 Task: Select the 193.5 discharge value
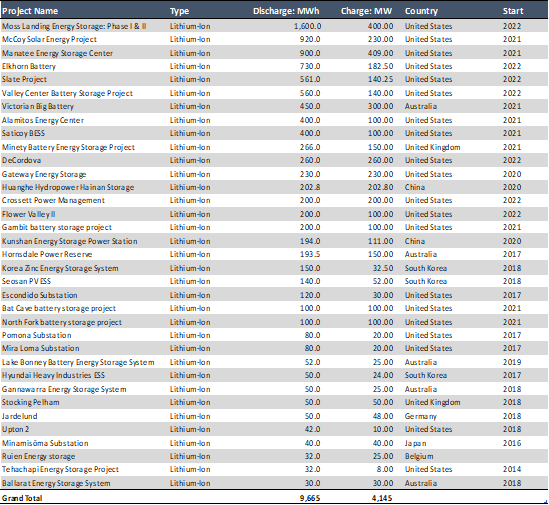click(x=310, y=254)
